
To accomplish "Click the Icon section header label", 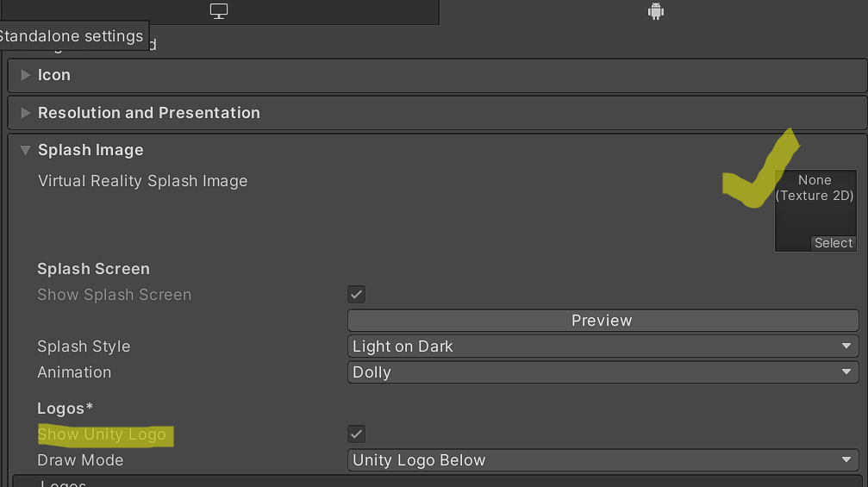I will tap(54, 75).
